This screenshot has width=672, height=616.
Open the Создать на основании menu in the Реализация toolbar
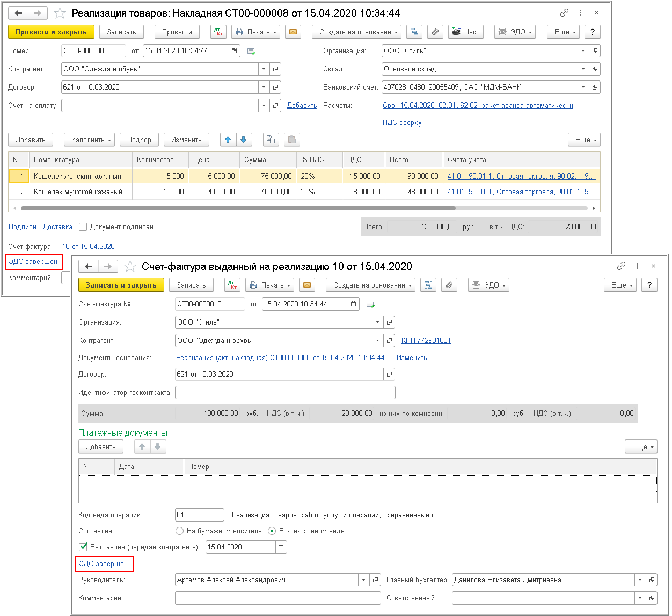pos(356,32)
